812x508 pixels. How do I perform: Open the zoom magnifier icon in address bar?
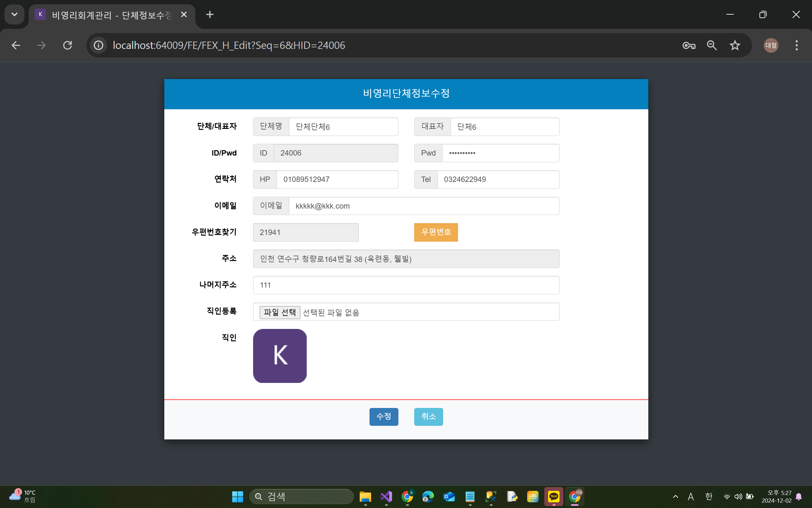click(712, 45)
